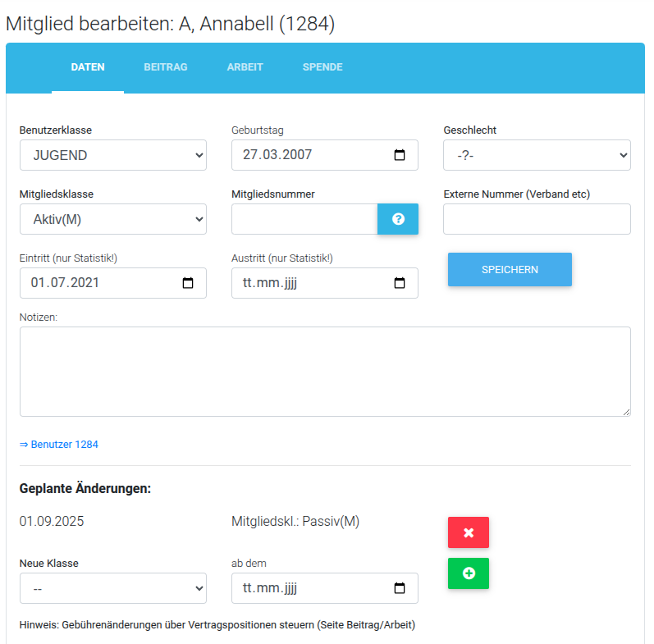Open the SPENDE tab
This screenshot has width=654, height=644.
[x=322, y=67]
